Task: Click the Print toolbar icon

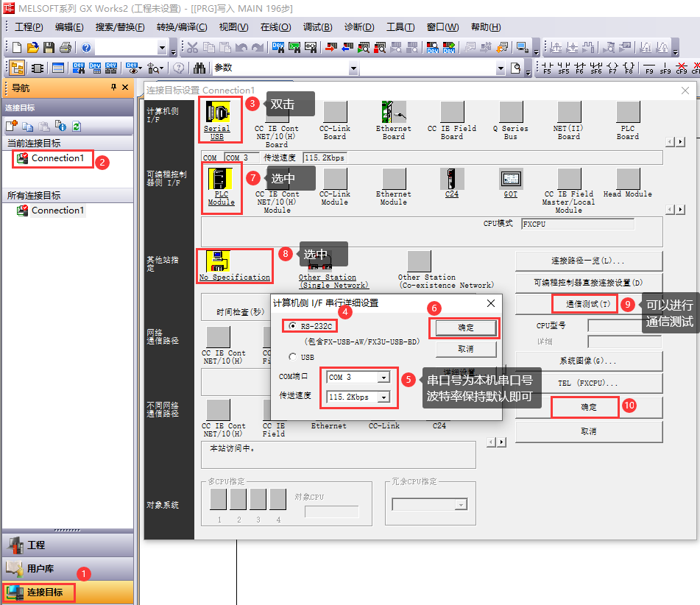Action: tap(66, 47)
